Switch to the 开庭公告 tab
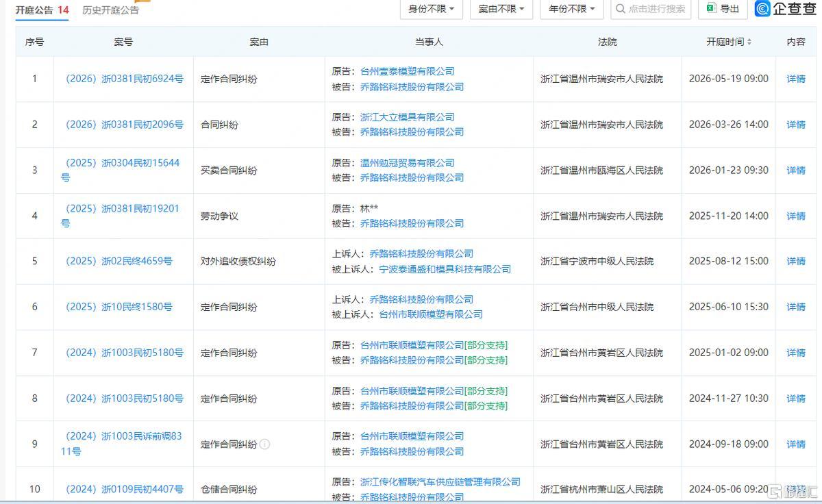This screenshot has height=504, width=822. coord(42,10)
